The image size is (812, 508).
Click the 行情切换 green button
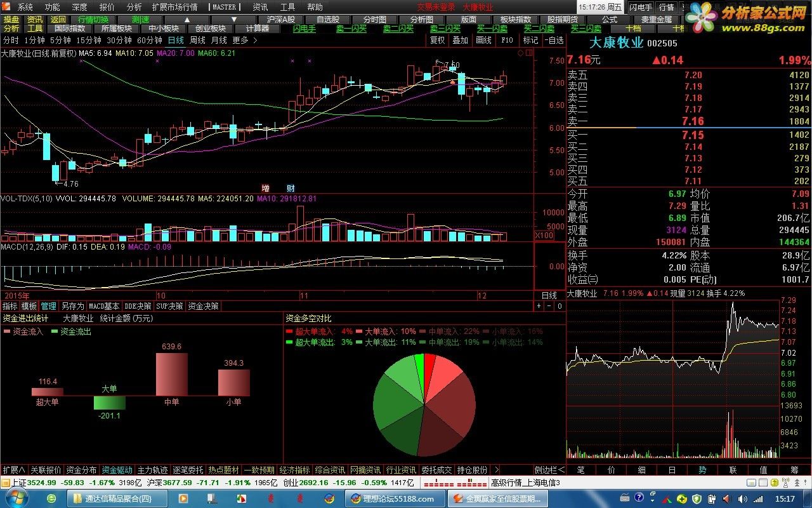pyautogui.click(x=93, y=19)
